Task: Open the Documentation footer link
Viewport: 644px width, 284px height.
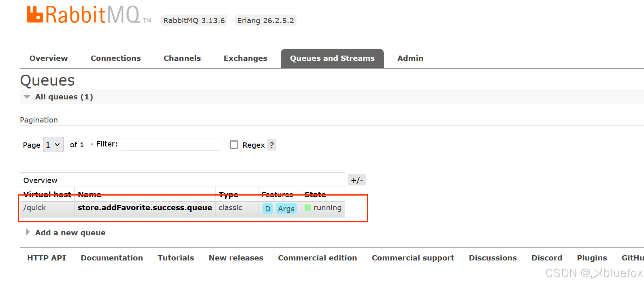Action: point(112,258)
